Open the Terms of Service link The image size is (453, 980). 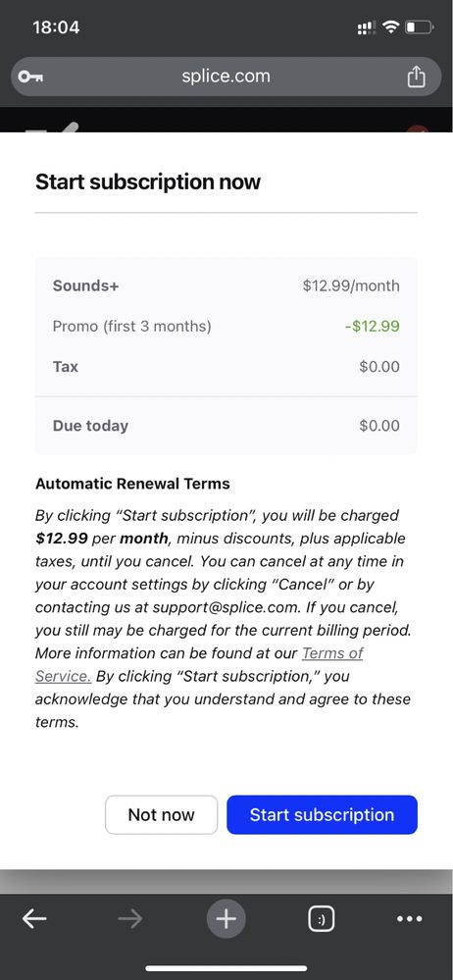[199, 664]
